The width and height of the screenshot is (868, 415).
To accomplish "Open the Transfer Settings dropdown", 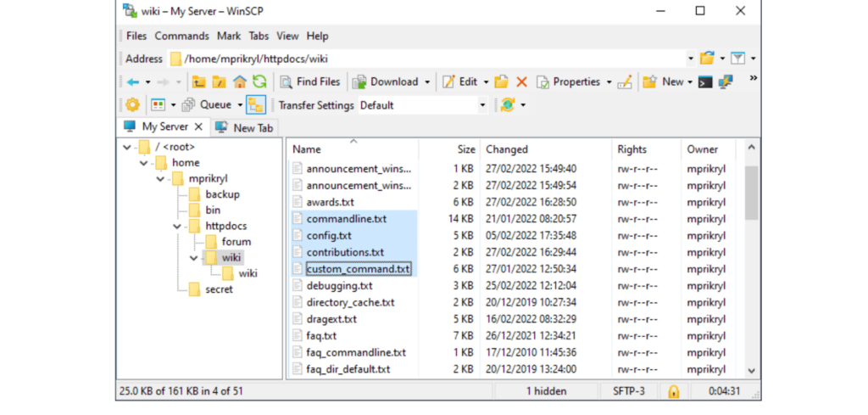I will coord(482,105).
